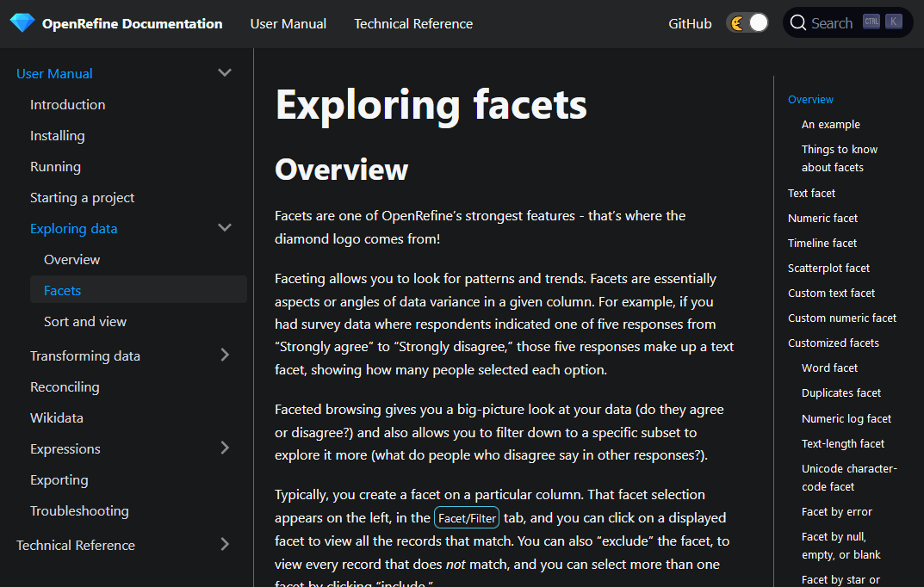
Task: Click the moon icon in the theme switch
Action: click(738, 22)
